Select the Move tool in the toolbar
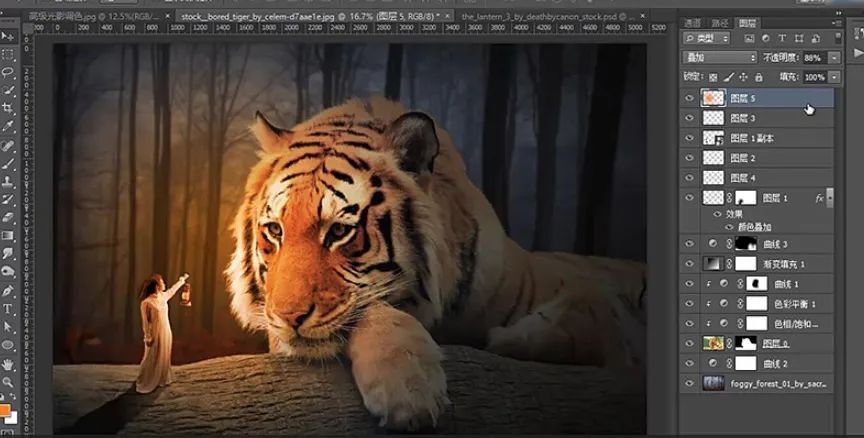864x438 pixels. click(7, 37)
